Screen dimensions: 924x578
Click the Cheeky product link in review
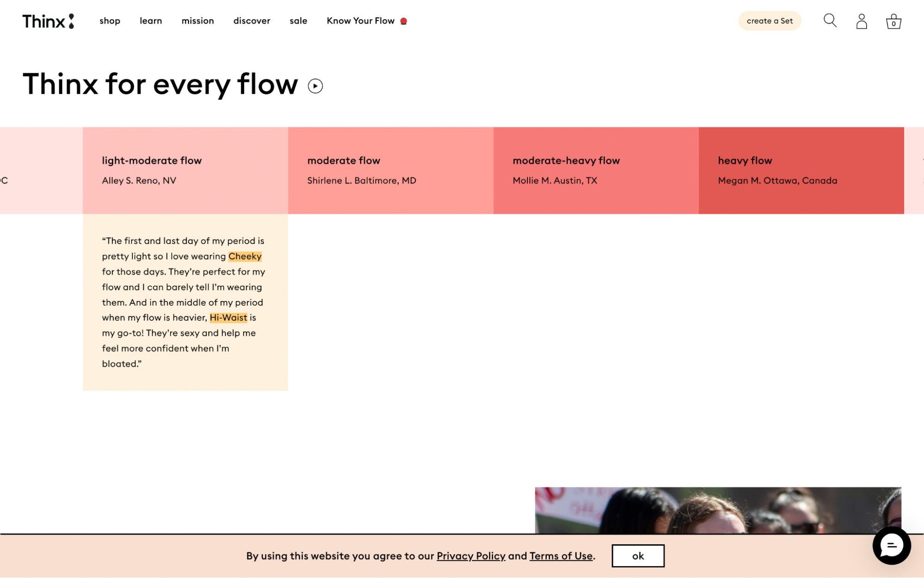tap(245, 256)
